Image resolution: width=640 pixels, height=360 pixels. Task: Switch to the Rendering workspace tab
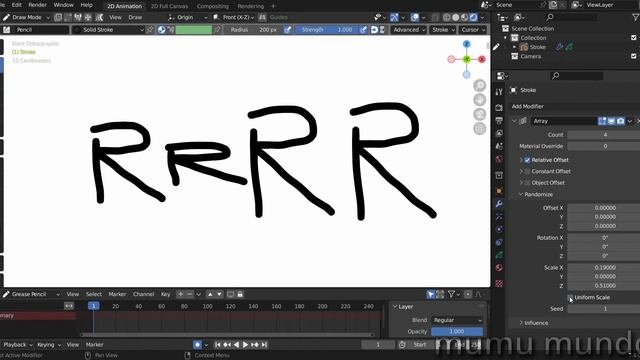251,6
